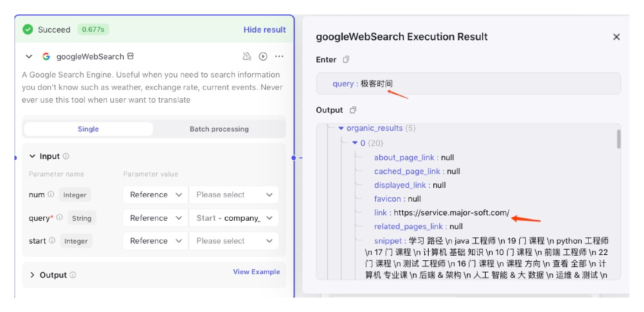644x312 pixels.
Task: Switch to the Single tab
Action: 88,129
